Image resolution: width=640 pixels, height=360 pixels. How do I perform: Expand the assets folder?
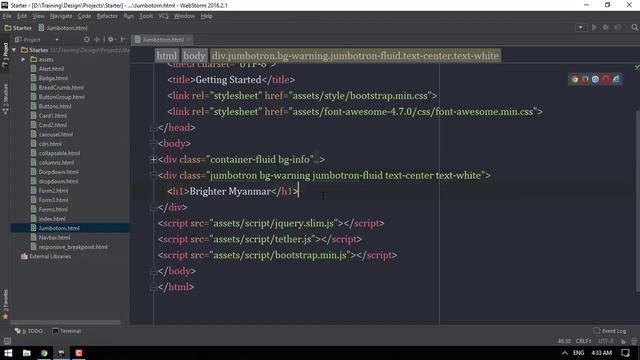point(23,59)
